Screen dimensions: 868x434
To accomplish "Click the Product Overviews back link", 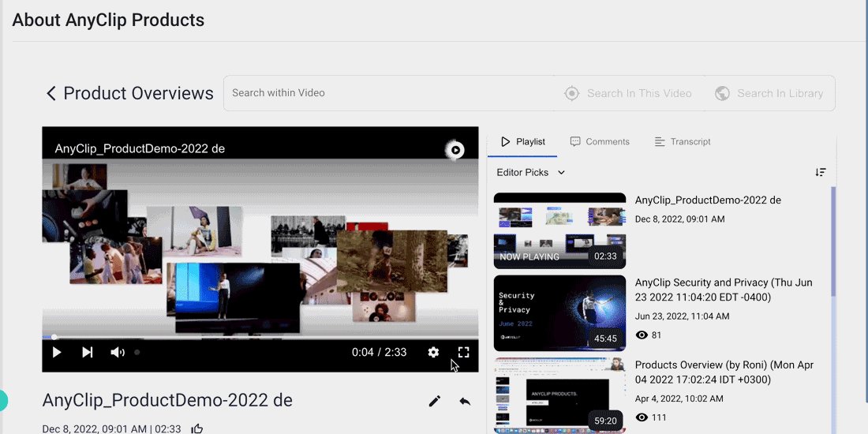I will pyautogui.click(x=130, y=93).
